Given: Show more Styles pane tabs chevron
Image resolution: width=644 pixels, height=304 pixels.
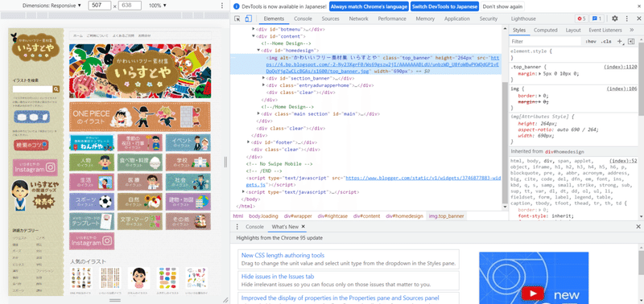Looking at the screenshot, I should (x=631, y=30).
